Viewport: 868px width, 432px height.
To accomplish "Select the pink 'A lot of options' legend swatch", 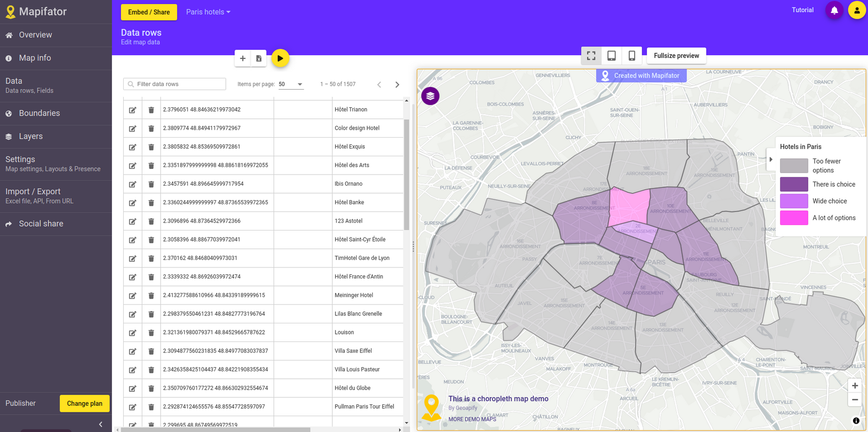I will pos(794,217).
